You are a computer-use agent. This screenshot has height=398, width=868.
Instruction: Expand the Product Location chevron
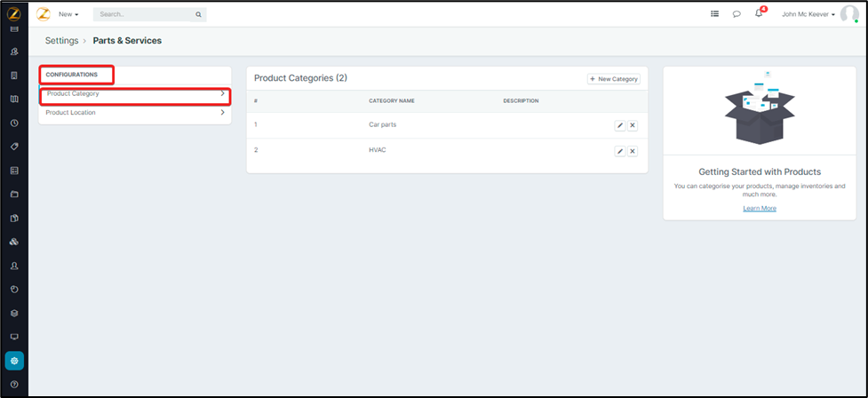click(x=222, y=113)
